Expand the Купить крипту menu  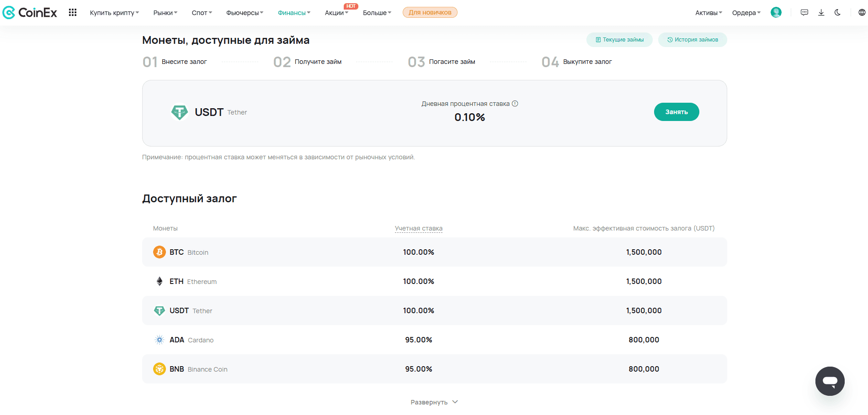(x=114, y=13)
